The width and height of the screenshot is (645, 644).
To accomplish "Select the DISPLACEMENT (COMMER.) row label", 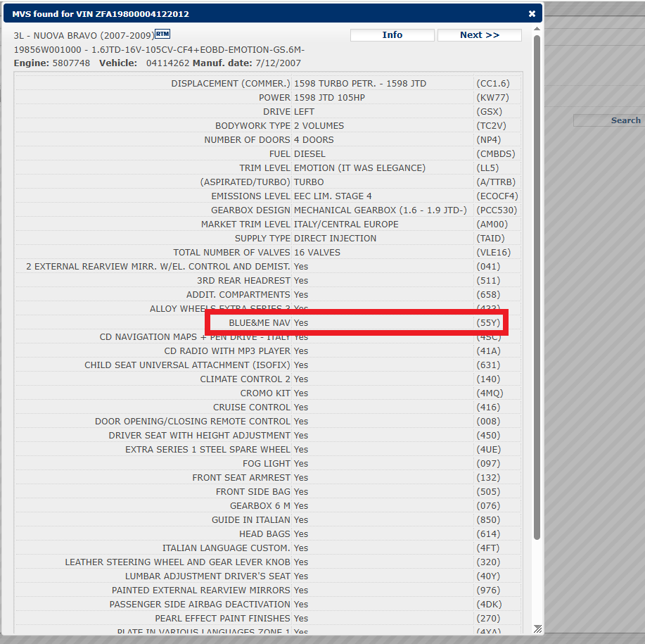I will point(230,84).
